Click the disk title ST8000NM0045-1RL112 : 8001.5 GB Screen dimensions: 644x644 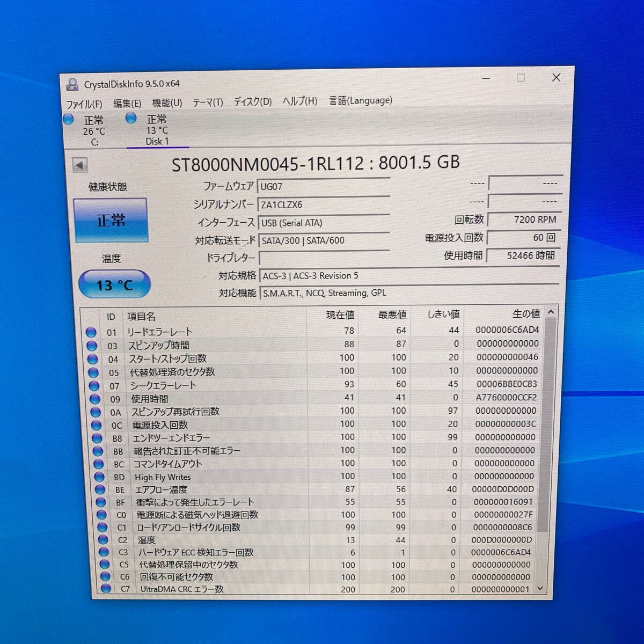coord(316,163)
